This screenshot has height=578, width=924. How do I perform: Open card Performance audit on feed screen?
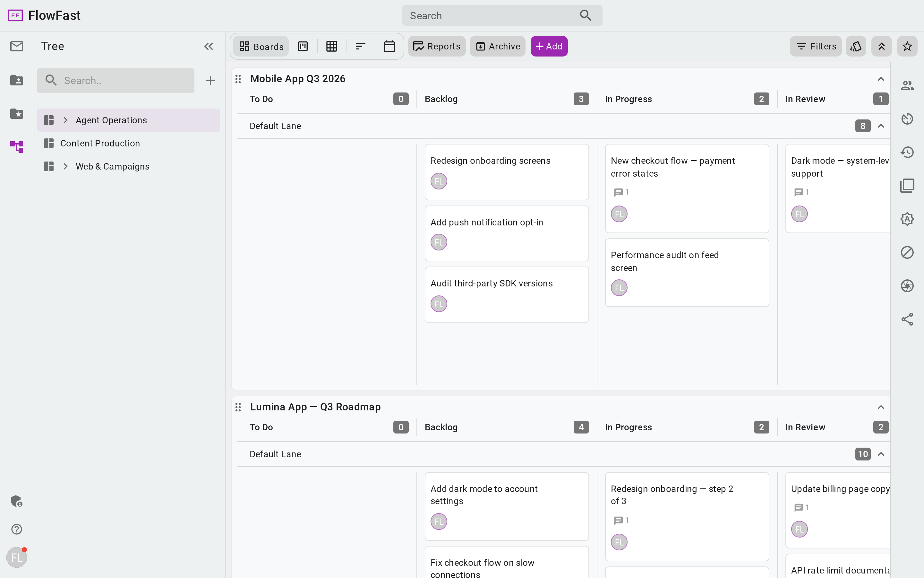click(x=687, y=273)
